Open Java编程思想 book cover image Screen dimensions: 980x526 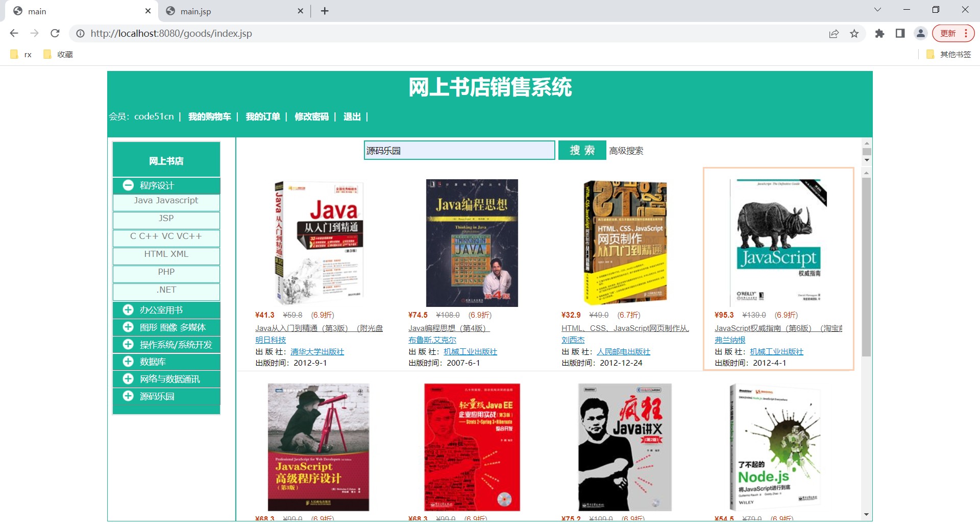point(472,243)
